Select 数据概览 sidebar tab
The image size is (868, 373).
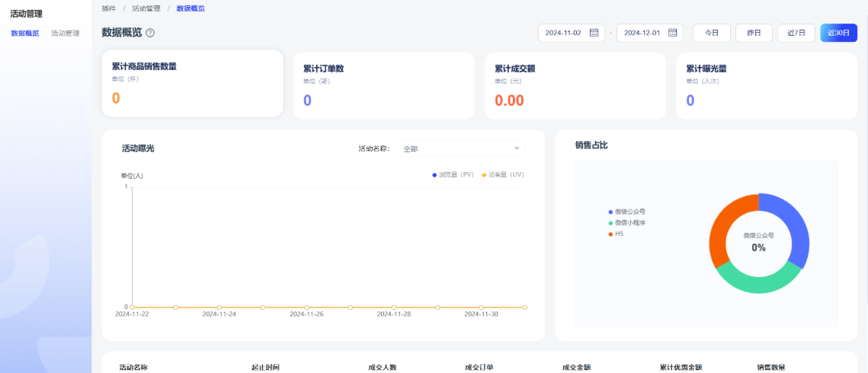click(x=24, y=33)
